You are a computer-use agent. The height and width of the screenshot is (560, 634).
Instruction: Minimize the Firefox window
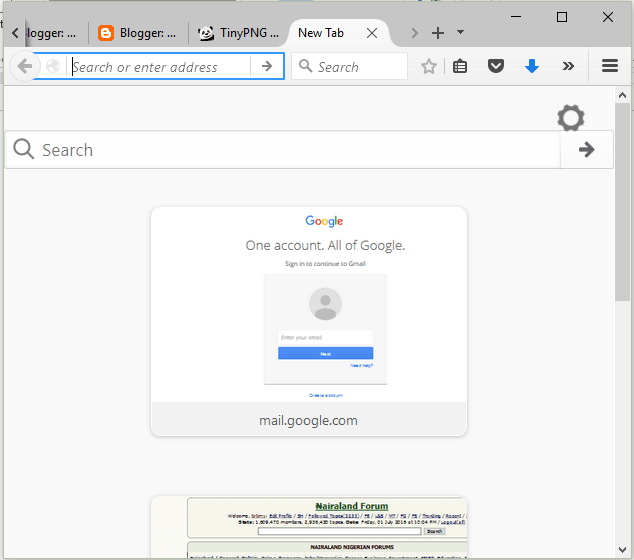point(516,17)
